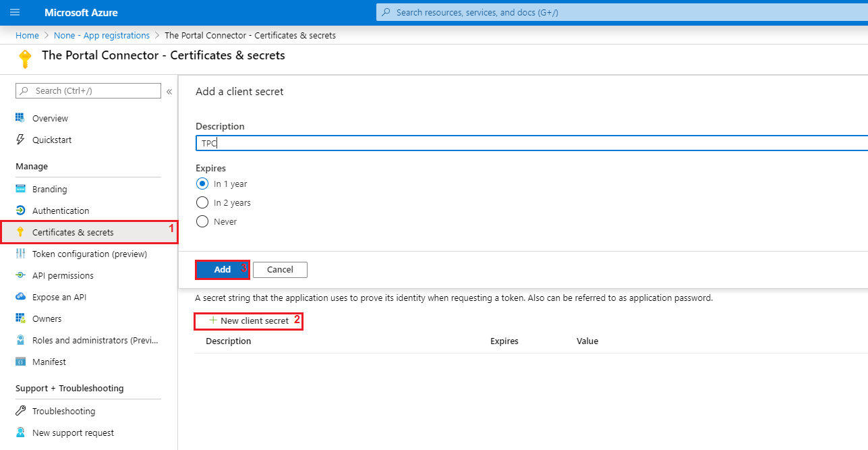Click the Description input field containing TPC

coord(531,143)
